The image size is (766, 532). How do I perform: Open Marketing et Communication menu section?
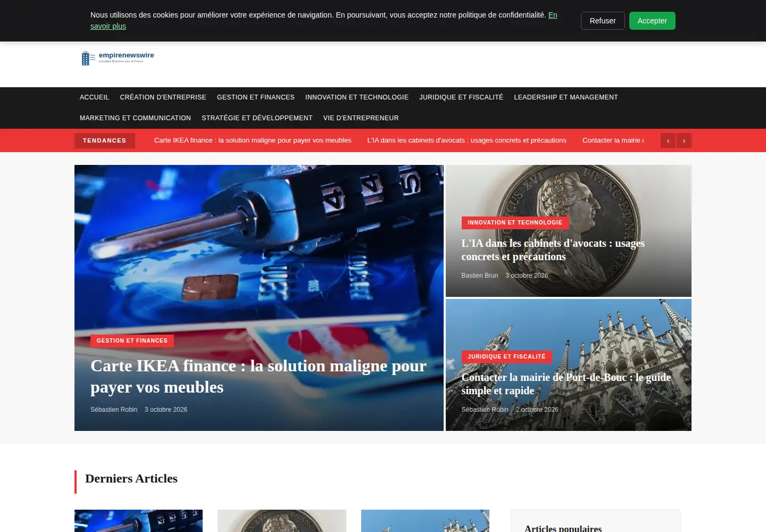click(135, 118)
